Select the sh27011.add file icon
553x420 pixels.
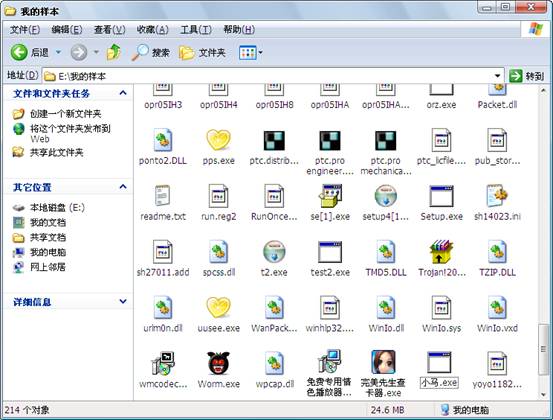click(x=163, y=252)
